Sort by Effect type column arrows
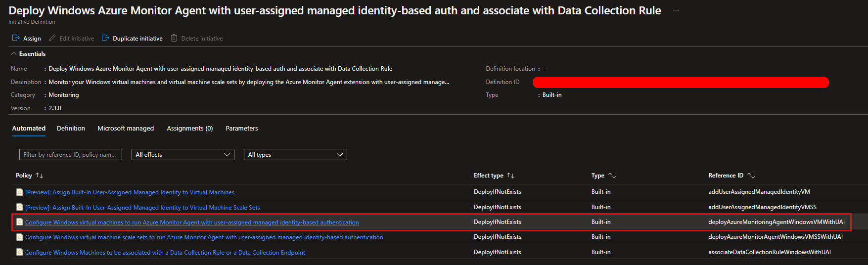 tap(511, 176)
